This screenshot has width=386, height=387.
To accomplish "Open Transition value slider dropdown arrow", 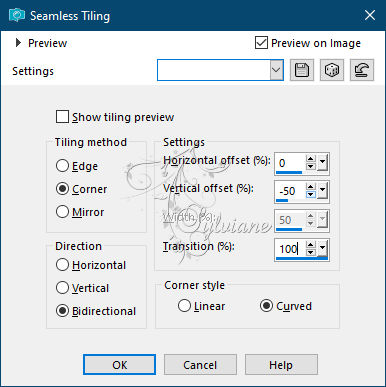I will tap(322, 249).
